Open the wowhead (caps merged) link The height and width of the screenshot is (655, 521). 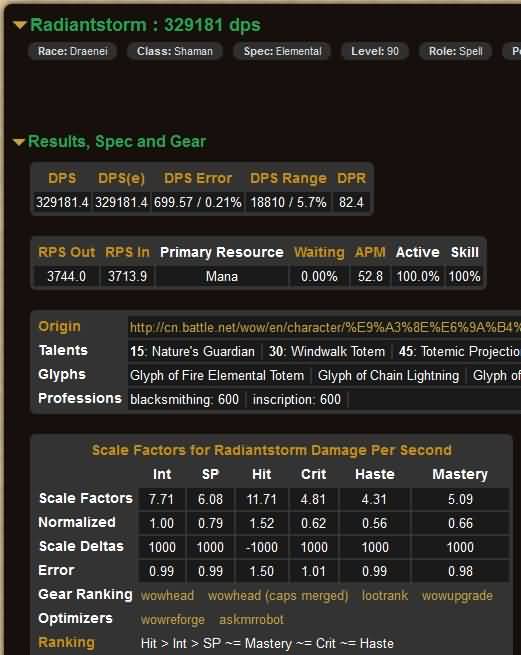pos(278,595)
